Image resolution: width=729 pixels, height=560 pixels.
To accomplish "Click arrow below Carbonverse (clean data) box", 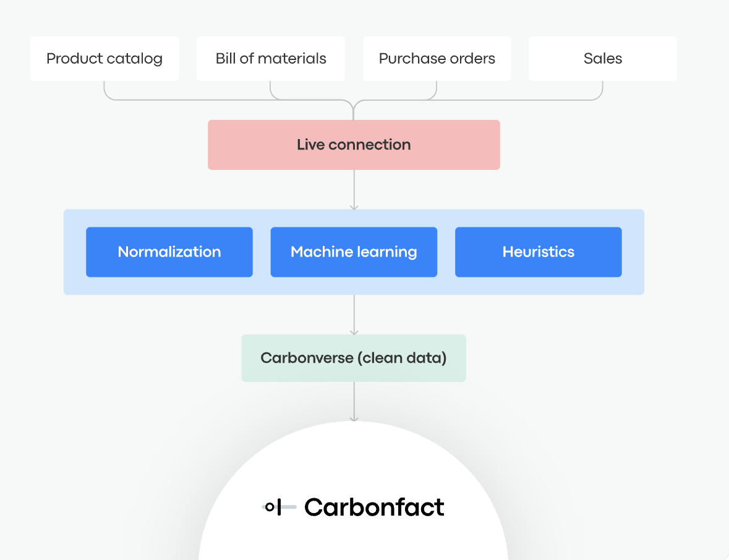I will [354, 402].
